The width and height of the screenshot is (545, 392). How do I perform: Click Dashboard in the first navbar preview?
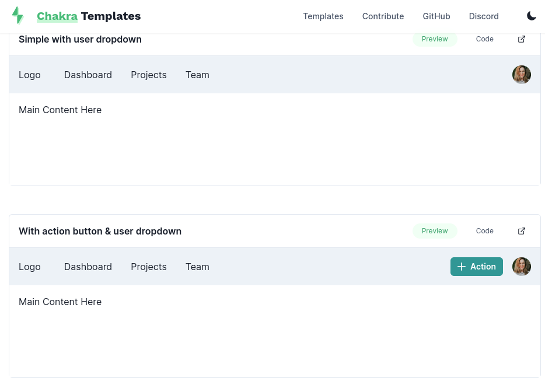pyautogui.click(x=88, y=75)
